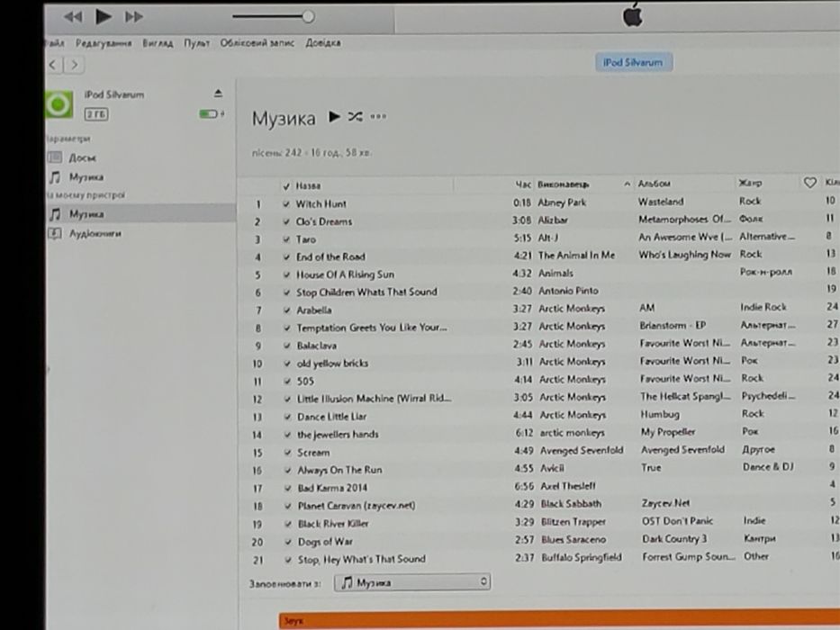Select Музика under on-my-device section
The width and height of the screenshot is (840, 630).
[86, 214]
